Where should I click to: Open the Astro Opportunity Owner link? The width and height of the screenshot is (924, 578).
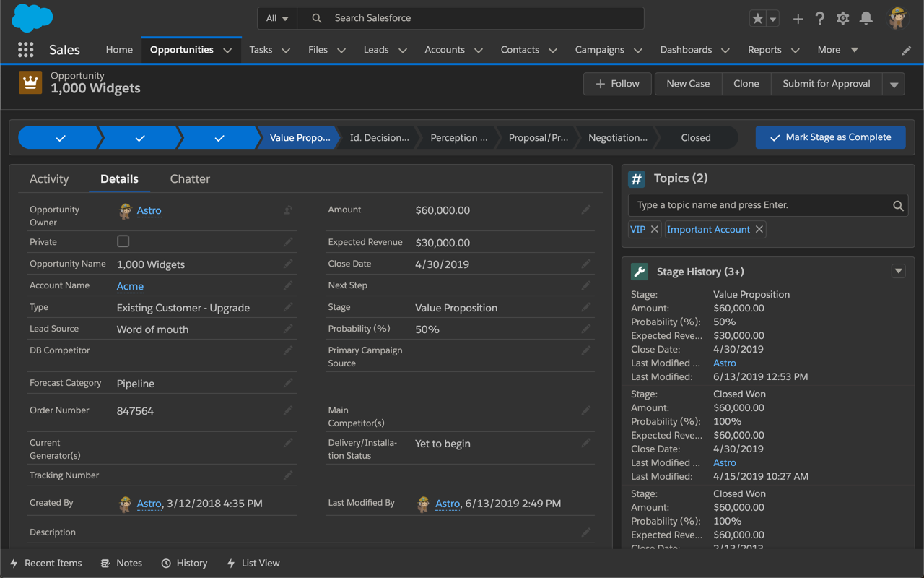pyautogui.click(x=149, y=210)
